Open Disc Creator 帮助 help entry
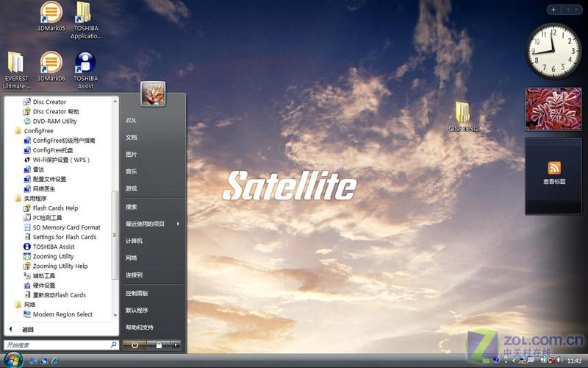 coord(51,112)
